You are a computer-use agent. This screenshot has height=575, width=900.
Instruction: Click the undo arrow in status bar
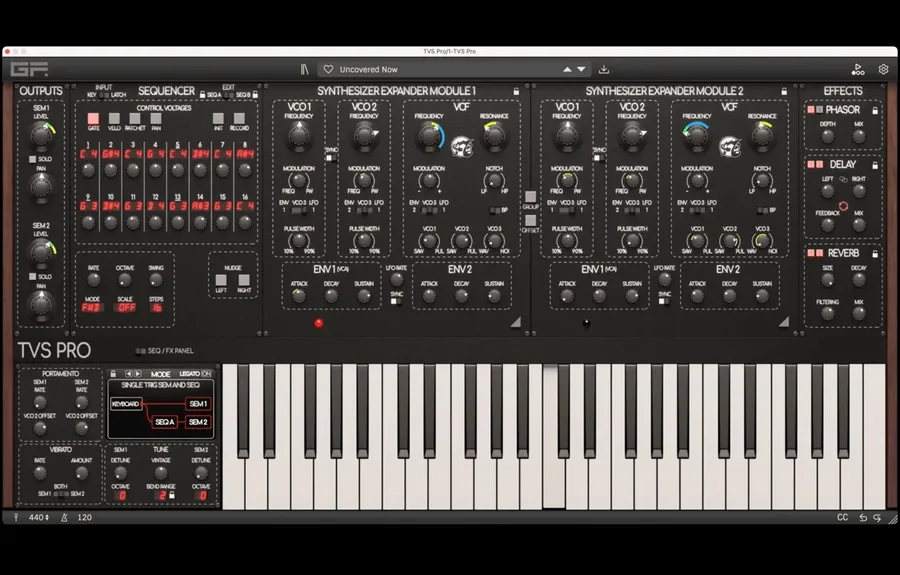click(x=863, y=518)
